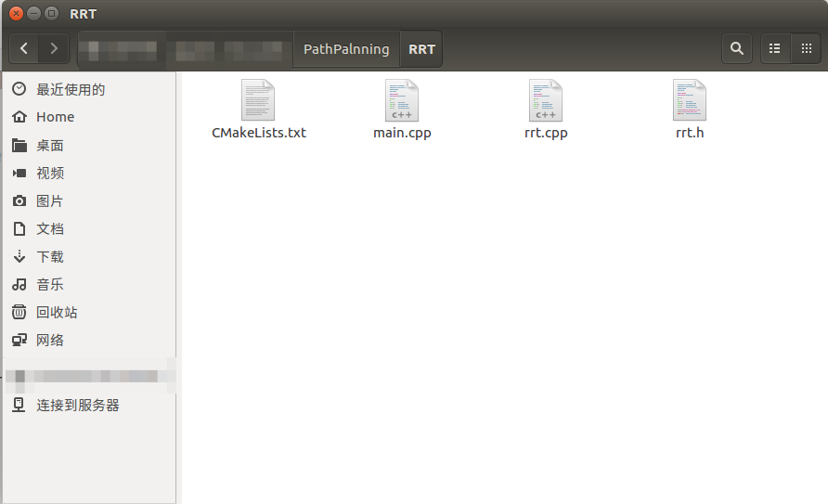Click the trash bin icon beside 回收站
Image resolution: width=828 pixels, height=504 pixels.
coord(19,312)
